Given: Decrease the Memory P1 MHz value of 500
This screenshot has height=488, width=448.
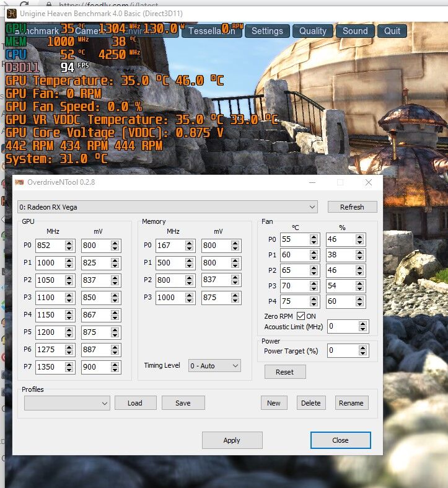Looking at the screenshot, I should pyautogui.click(x=189, y=266).
